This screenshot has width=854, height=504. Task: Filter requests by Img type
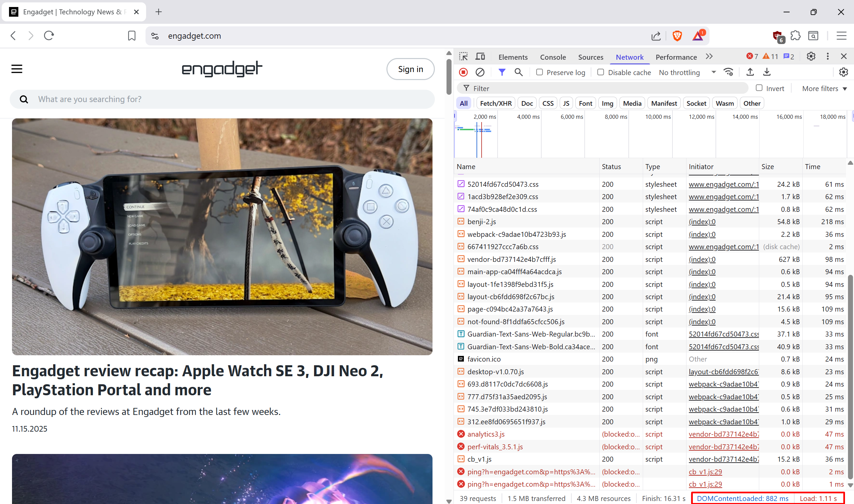607,103
